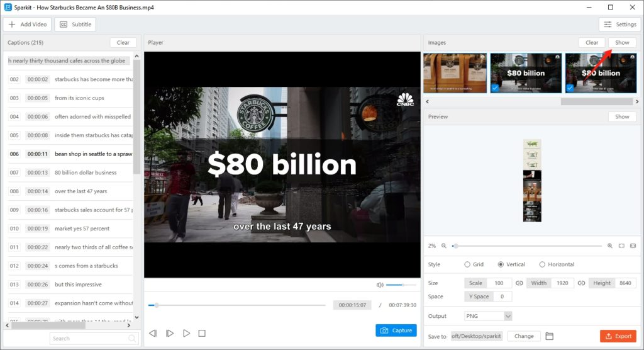Stop video playback
The height and width of the screenshot is (350, 644).
pyautogui.click(x=202, y=333)
